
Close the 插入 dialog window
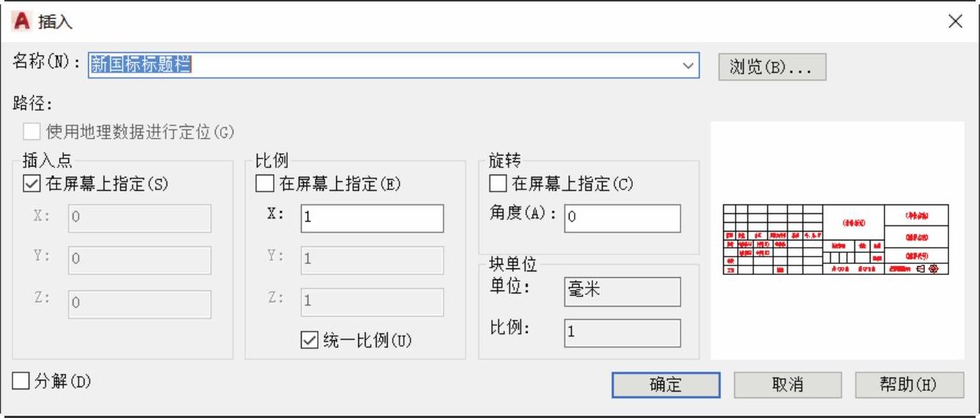955,22
